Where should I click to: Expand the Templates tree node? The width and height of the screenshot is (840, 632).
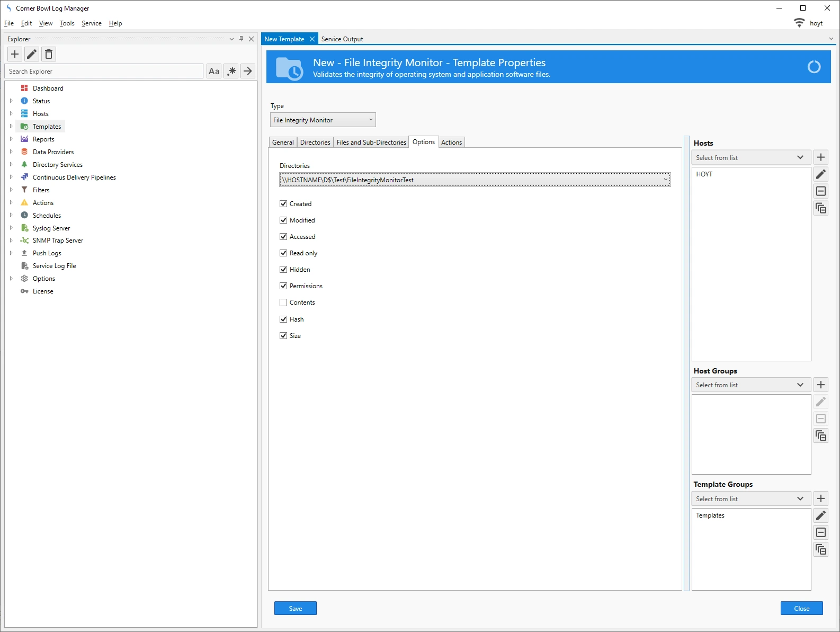pyautogui.click(x=11, y=127)
